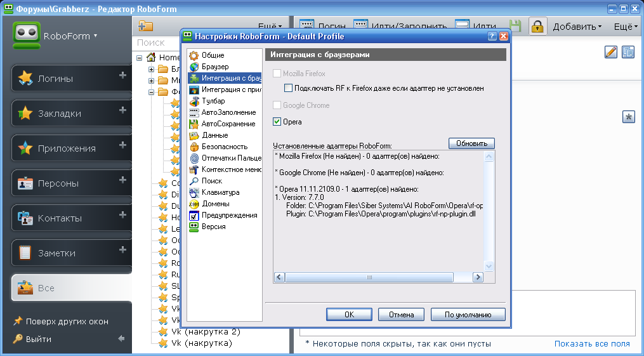Toggle Поверх других окон pin option

[x=61, y=322]
